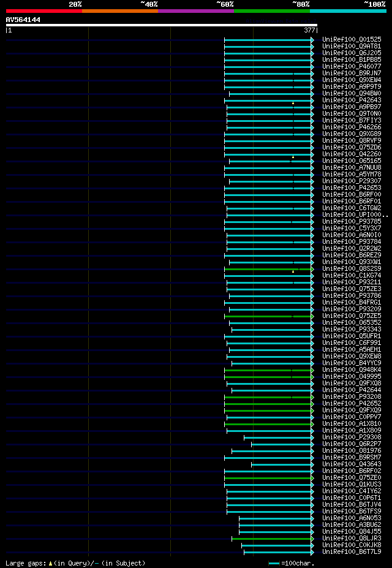Click hit label UniRef100_Q1KUS3
This screenshot has width=392, height=568.
[352, 484]
